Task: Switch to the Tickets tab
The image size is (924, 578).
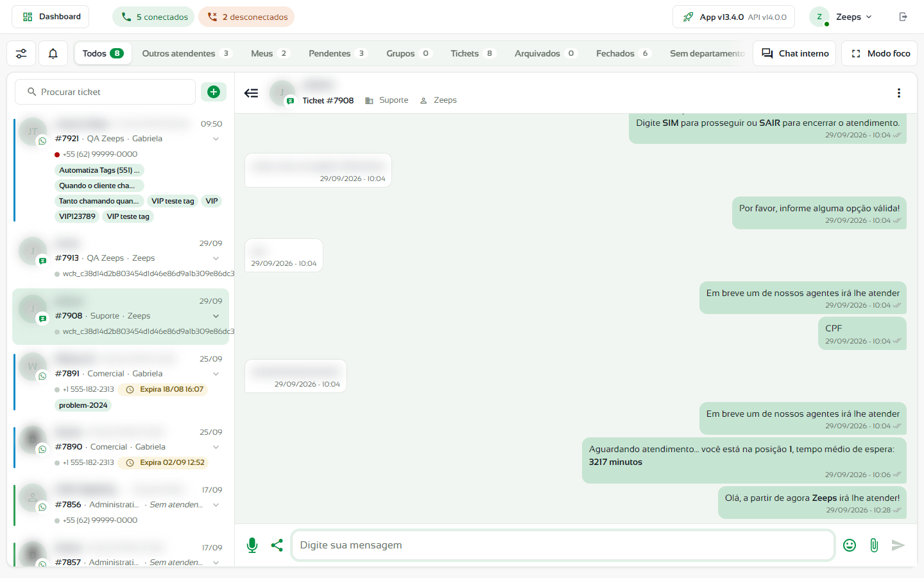Action: 473,53
